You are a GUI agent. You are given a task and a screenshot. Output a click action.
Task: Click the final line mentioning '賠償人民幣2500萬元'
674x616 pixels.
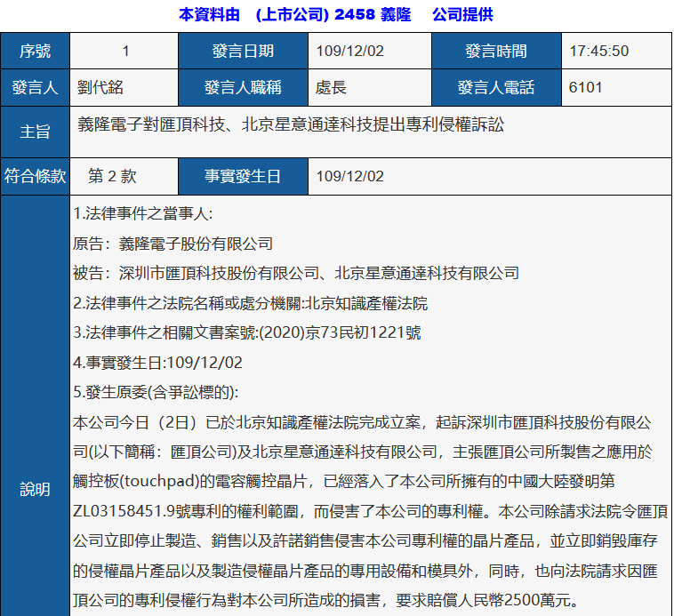tap(325, 600)
